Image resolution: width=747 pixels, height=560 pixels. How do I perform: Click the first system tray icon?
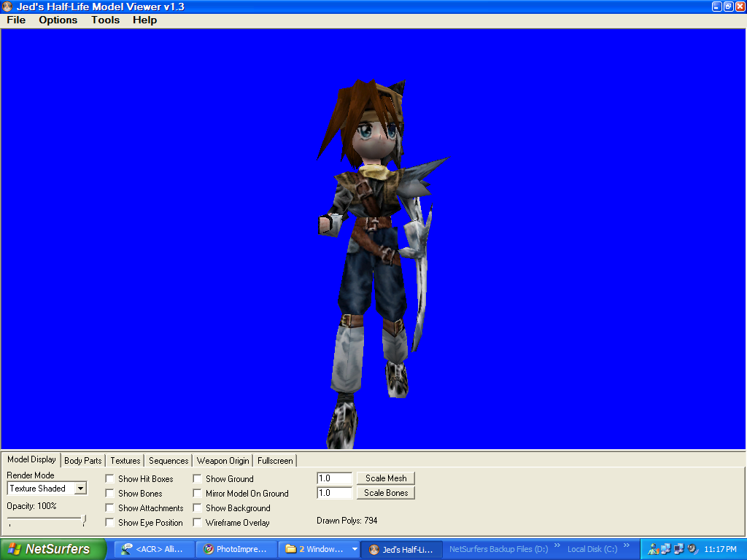click(x=653, y=549)
